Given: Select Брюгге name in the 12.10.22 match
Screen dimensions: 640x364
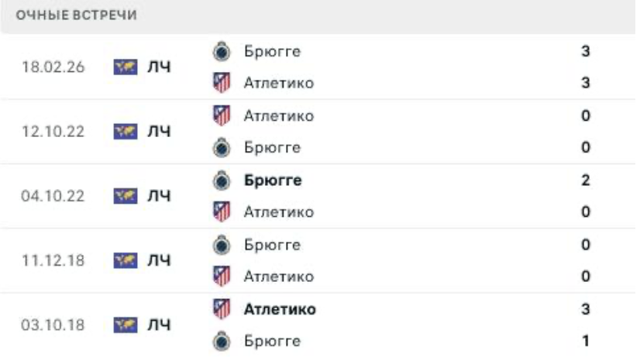Looking at the screenshot, I should point(272,147).
